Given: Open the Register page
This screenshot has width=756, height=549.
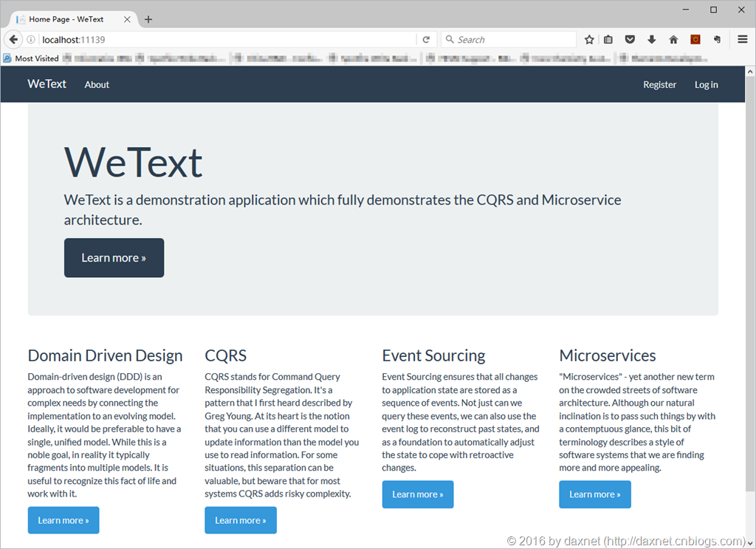Looking at the screenshot, I should [659, 84].
